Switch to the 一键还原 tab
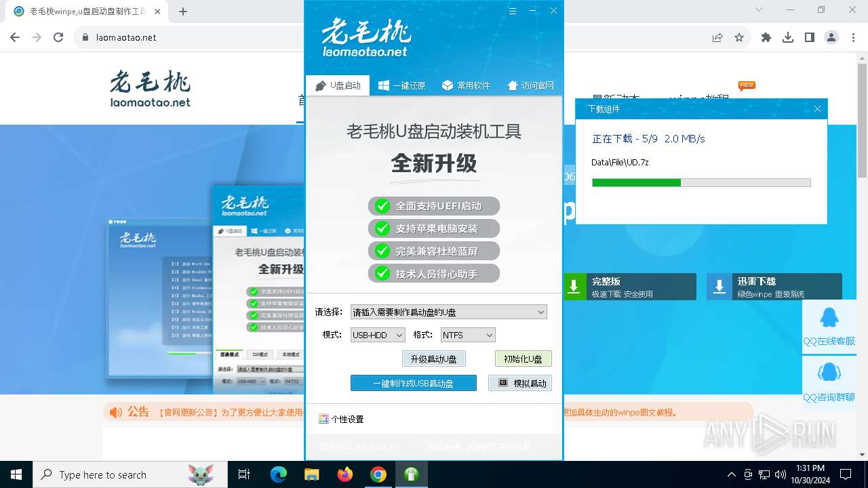868x488 pixels. 401,85
